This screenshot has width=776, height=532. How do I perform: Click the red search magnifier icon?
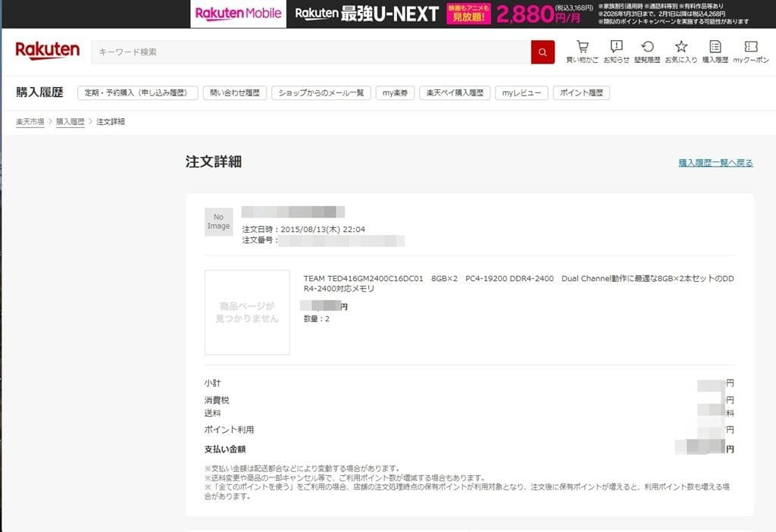point(542,52)
